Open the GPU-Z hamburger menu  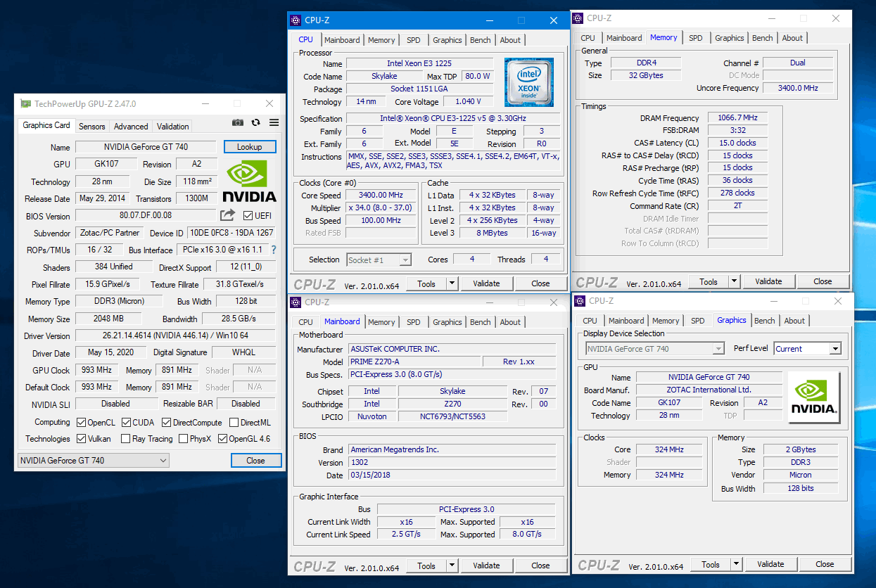(274, 122)
